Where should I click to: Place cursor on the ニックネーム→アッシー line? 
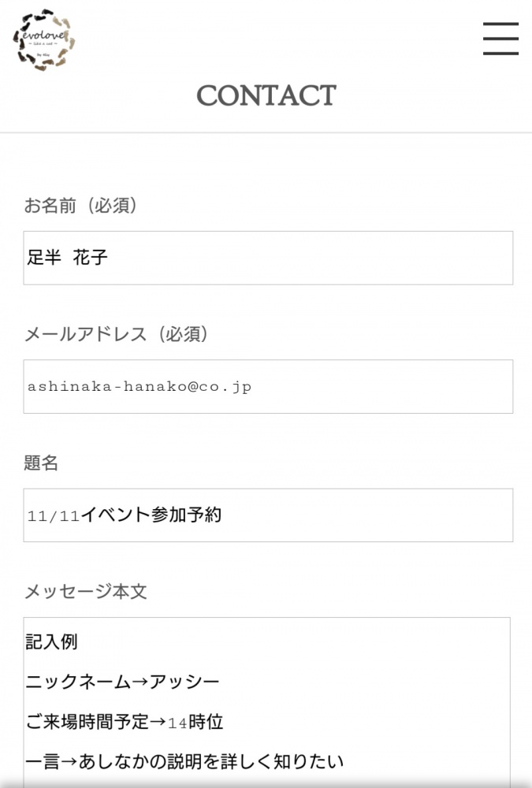coord(122,682)
